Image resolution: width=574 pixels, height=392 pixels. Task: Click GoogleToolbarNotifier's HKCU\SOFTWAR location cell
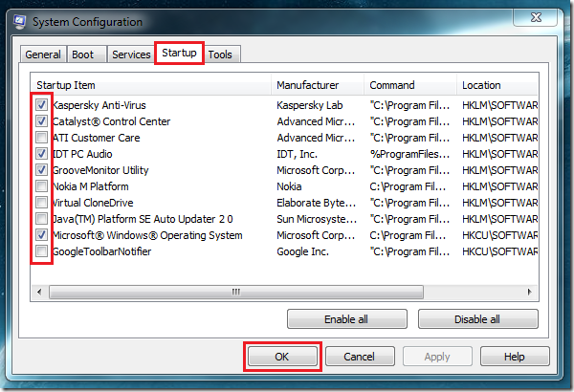click(x=499, y=251)
